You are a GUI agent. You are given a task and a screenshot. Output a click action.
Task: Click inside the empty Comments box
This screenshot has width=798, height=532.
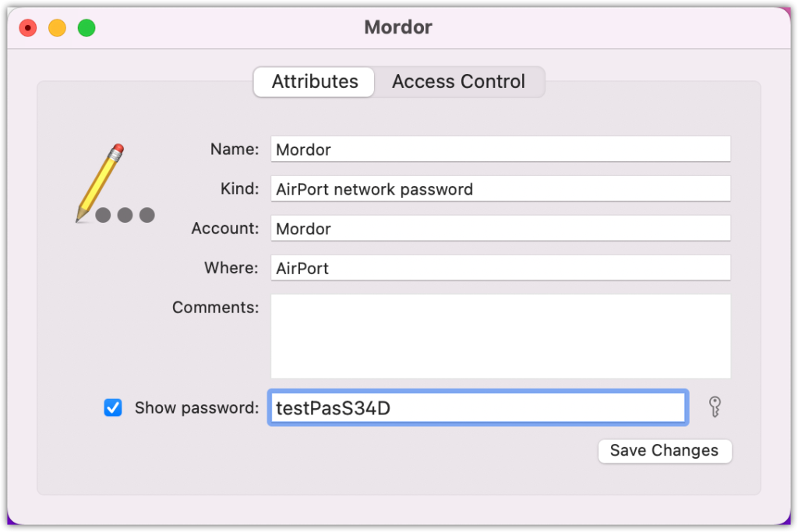click(501, 336)
